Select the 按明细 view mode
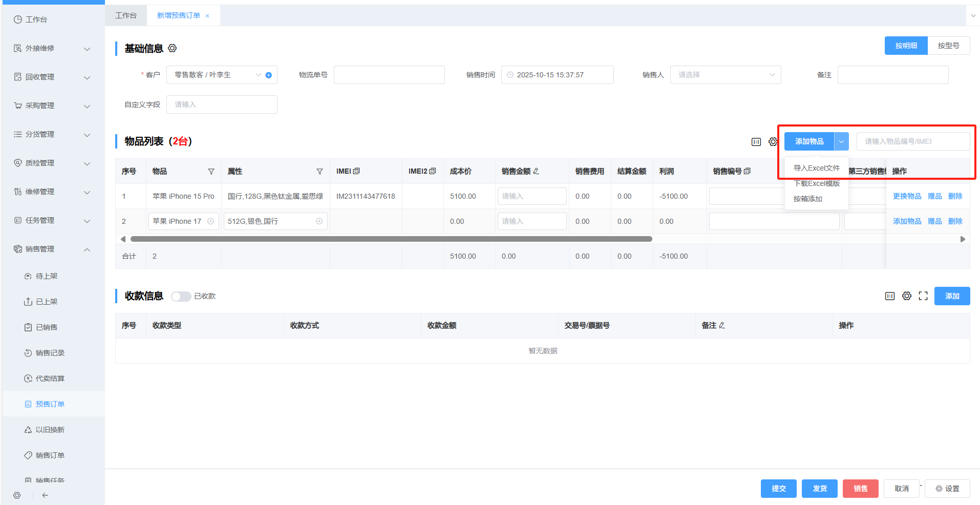The width and height of the screenshot is (980, 505). (x=906, y=46)
